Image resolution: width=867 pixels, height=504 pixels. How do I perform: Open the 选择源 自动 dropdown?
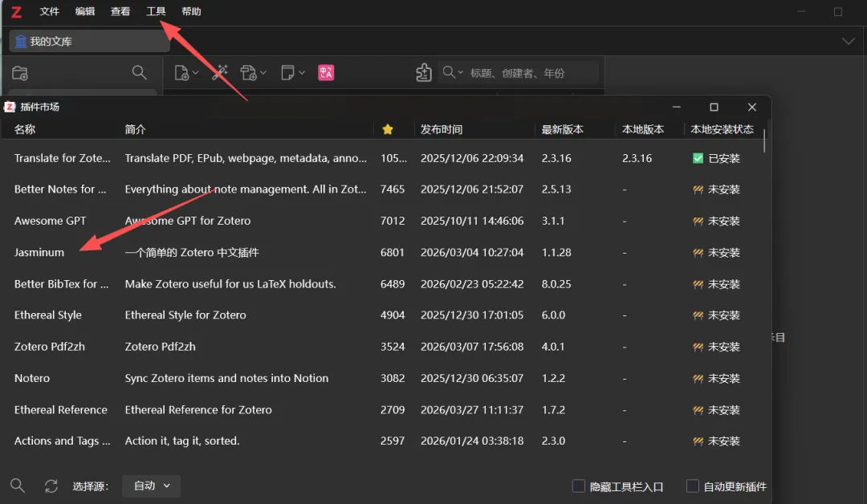pyautogui.click(x=151, y=486)
